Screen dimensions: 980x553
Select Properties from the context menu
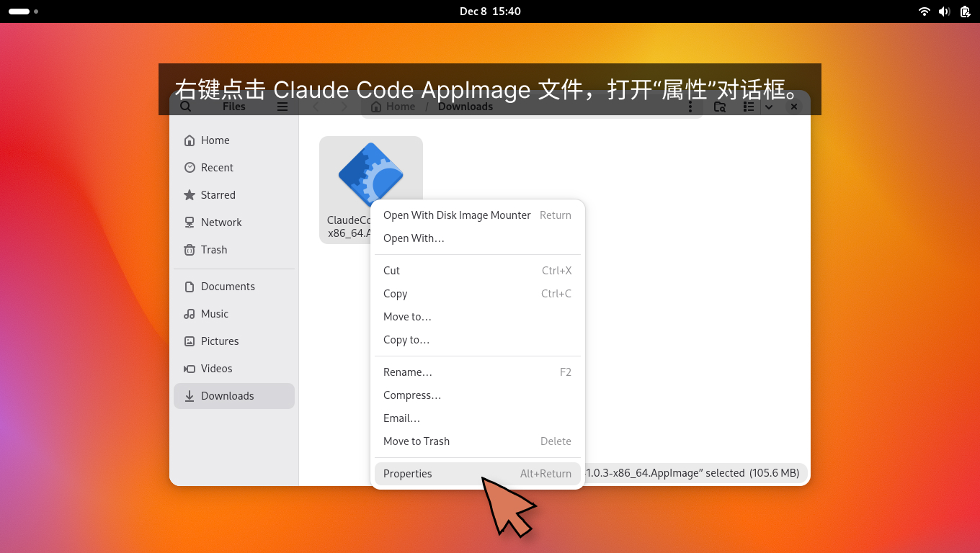click(x=408, y=473)
